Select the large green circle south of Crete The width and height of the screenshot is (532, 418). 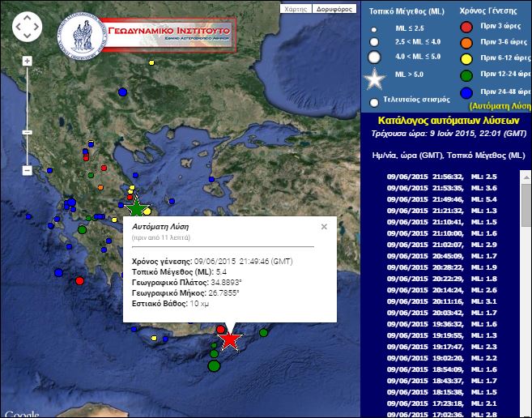pos(214,366)
